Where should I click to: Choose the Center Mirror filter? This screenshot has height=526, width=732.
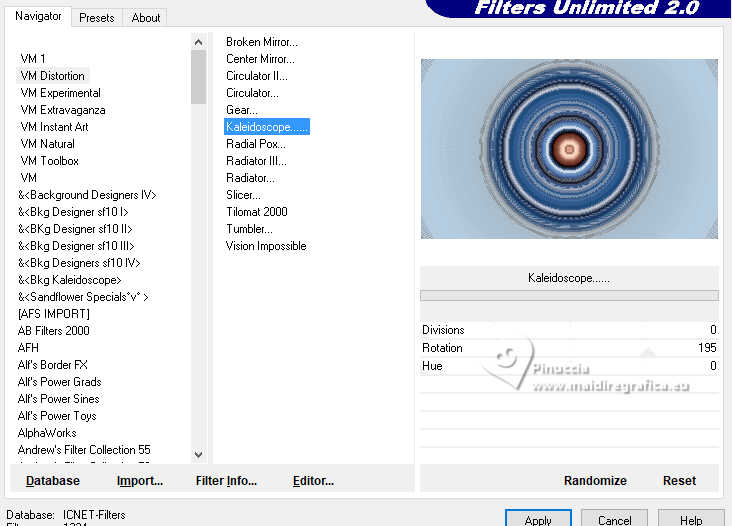click(260, 59)
